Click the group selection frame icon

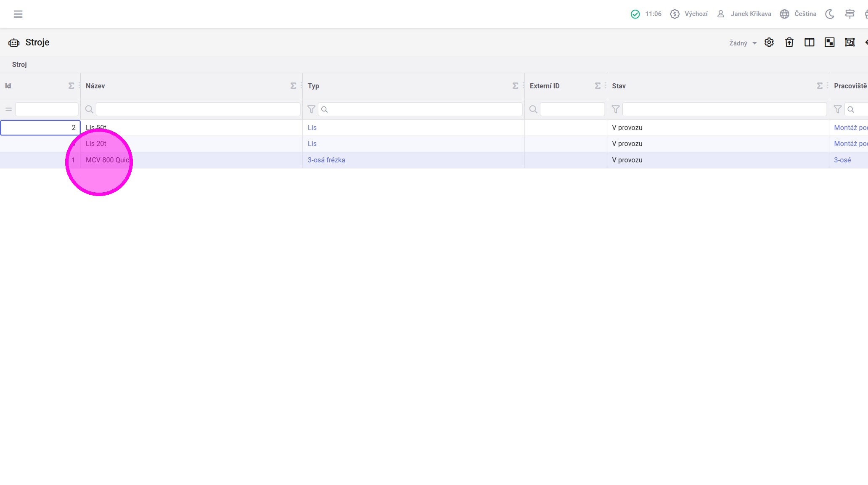[849, 42]
